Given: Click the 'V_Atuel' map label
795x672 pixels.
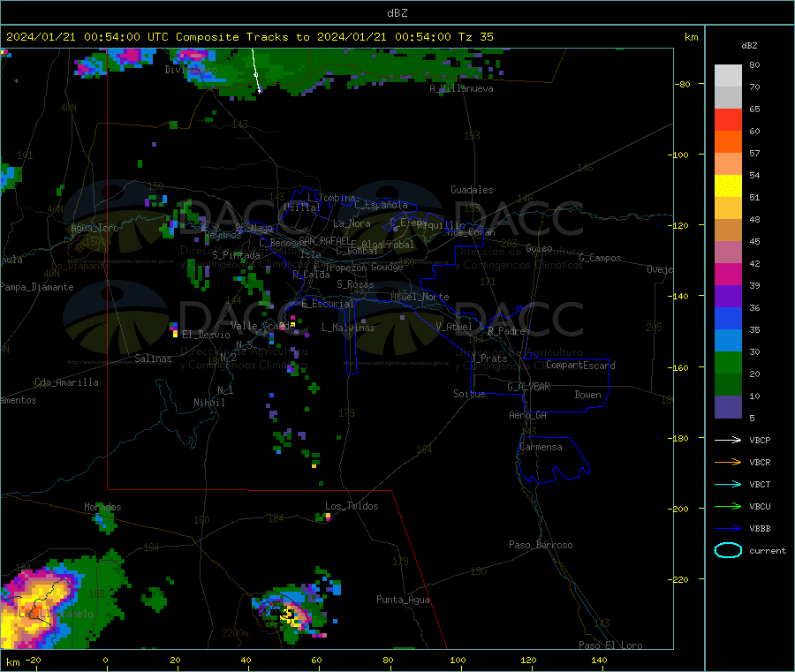Looking at the screenshot, I should [454, 327].
